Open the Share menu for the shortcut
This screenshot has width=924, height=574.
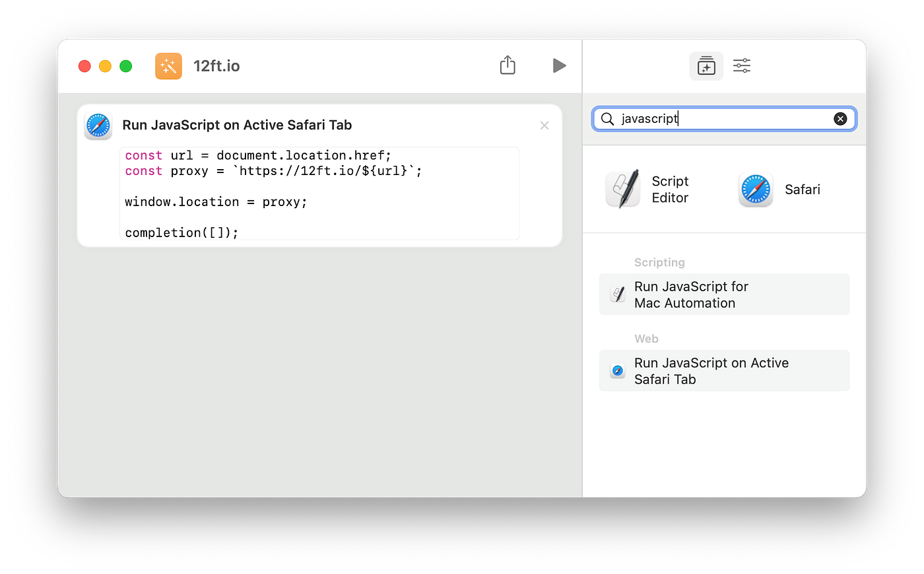pos(507,65)
